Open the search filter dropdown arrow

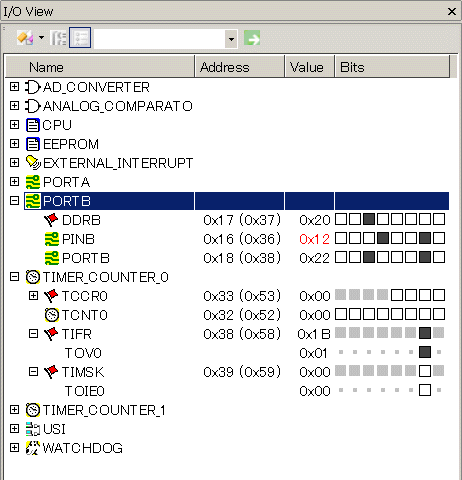pos(231,39)
